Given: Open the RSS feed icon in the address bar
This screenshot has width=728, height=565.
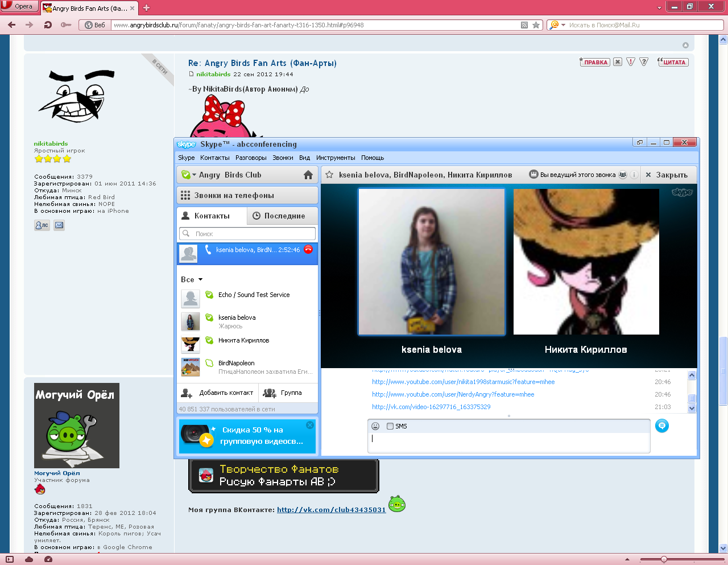Looking at the screenshot, I should pyautogui.click(x=524, y=25).
